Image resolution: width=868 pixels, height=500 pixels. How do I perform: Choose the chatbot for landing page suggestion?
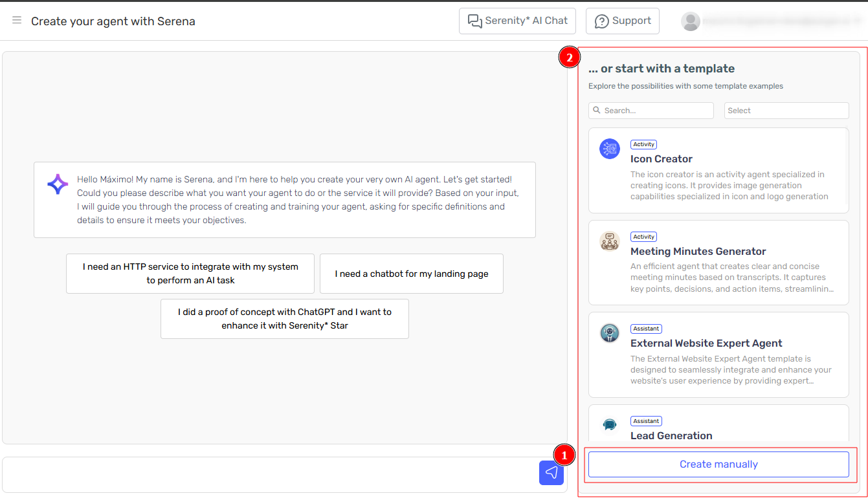tap(411, 274)
